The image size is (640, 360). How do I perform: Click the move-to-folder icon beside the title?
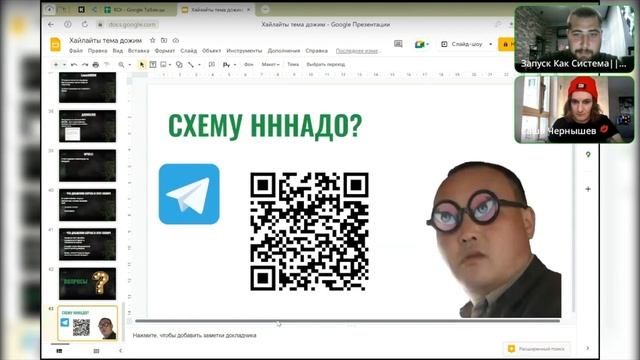pos(164,40)
